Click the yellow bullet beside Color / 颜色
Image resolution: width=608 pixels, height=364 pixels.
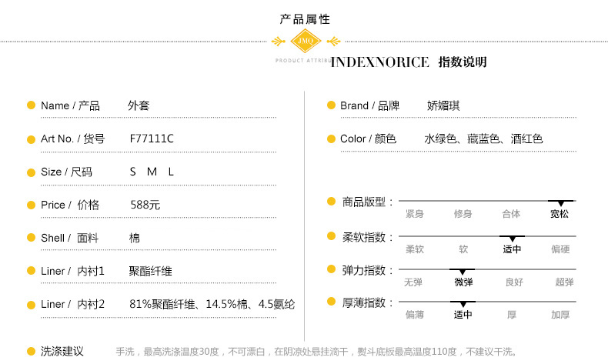(x=331, y=139)
